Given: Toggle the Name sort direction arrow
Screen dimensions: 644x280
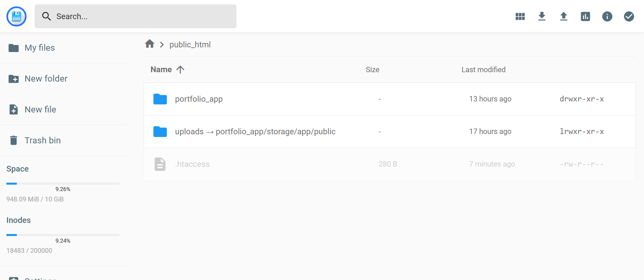Looking at the screenshot, I should 180,69.
